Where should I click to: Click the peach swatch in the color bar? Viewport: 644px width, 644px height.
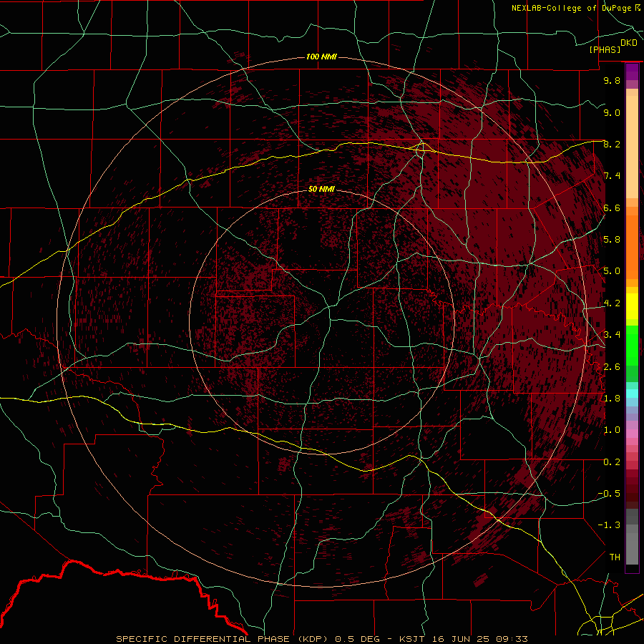click(632, 147)
